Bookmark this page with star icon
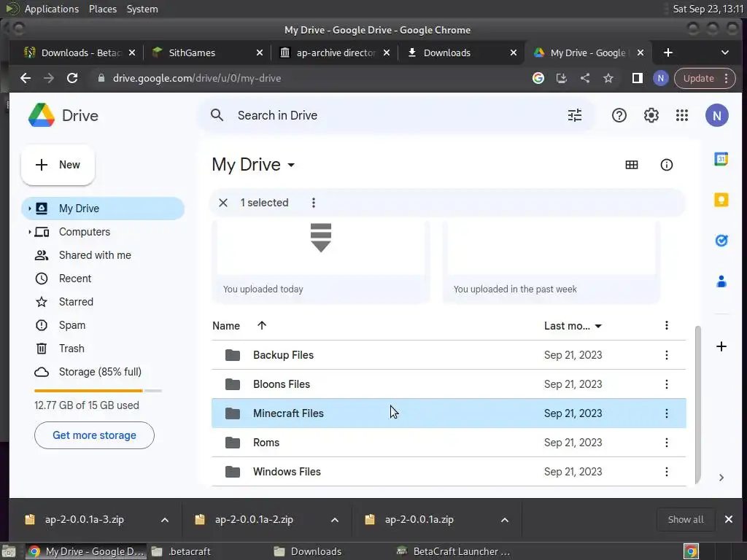This screenshot has width=747, height=560. [x=608, y=78]
